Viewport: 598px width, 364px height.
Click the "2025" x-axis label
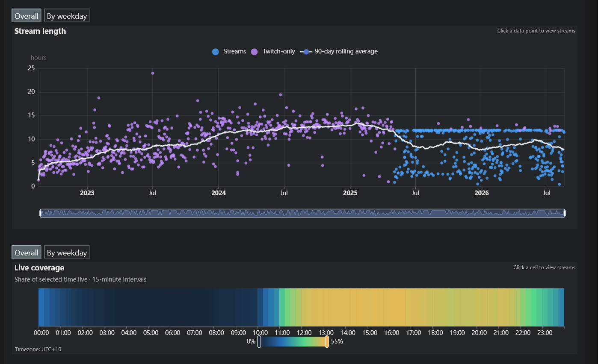pos(350,193)
